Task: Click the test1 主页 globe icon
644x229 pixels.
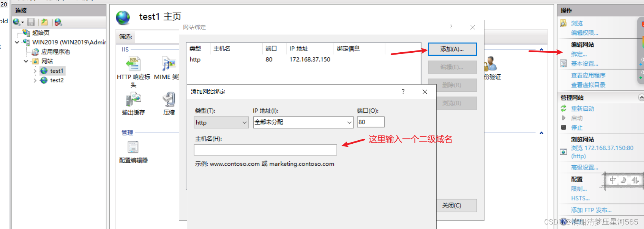Action: point(123,17)
